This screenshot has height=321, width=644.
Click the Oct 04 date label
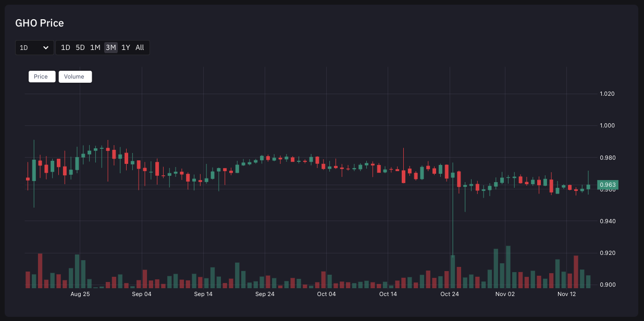[326, 294]
